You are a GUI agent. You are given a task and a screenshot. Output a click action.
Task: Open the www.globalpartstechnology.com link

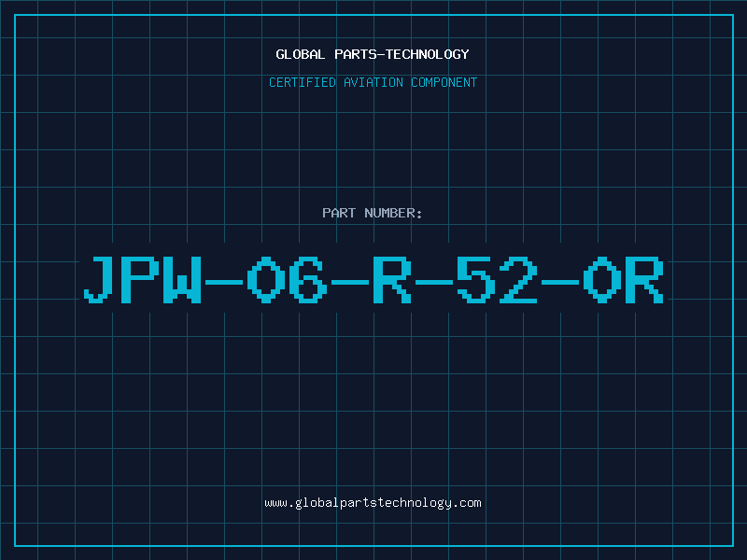(x=373, y=503)
